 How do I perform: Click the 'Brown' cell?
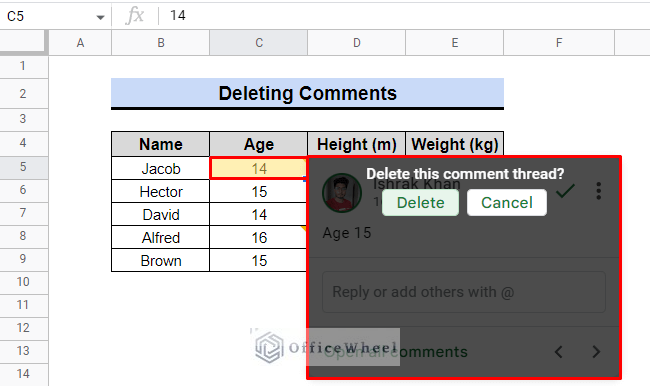(x=160, y=261)
